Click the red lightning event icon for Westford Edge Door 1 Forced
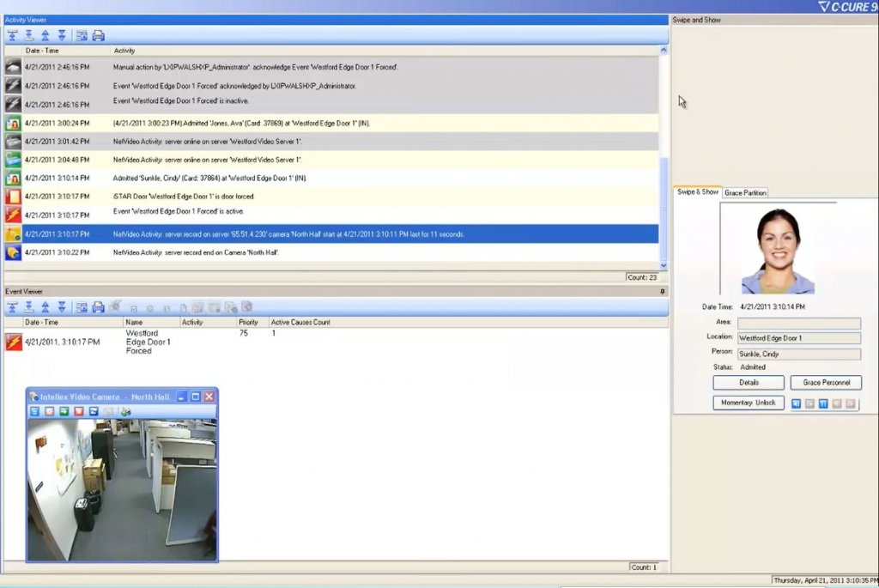The image size is (879, 588). (14, 342)
